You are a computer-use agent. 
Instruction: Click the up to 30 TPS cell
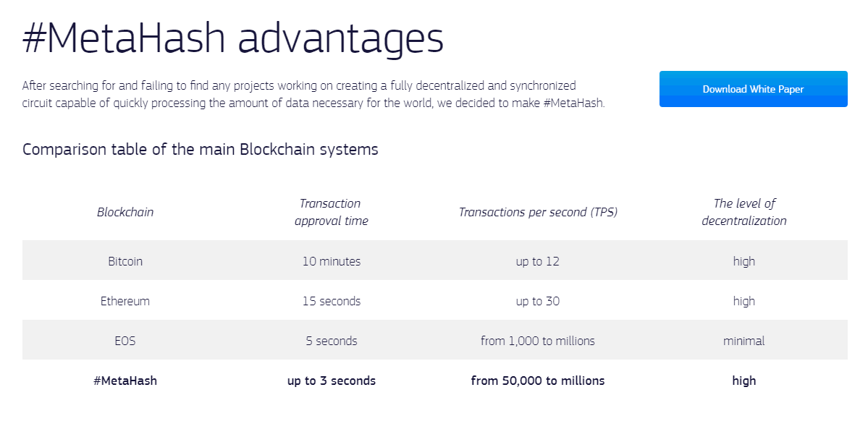point(537,301)
